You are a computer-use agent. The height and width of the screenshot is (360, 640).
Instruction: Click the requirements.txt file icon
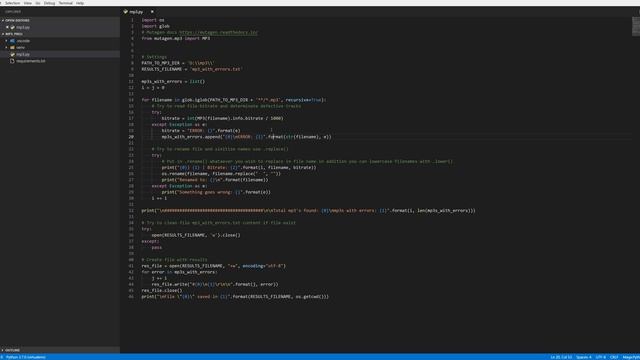(12, 61)
